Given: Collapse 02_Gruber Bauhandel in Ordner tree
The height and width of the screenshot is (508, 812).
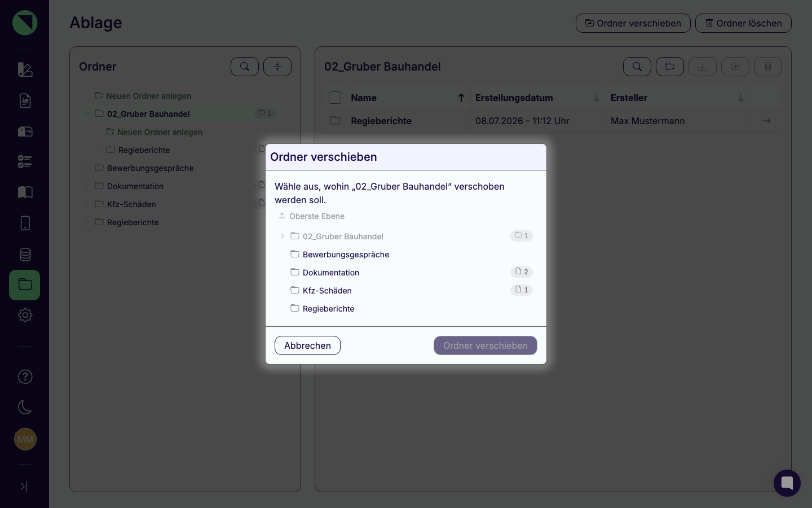Looking at the screenshot, I should (x=87, y=113).
